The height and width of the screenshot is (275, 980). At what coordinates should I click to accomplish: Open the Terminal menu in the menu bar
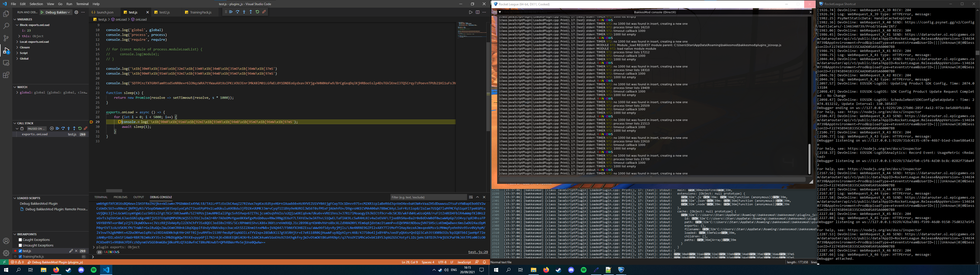click(x=82, y=4)
